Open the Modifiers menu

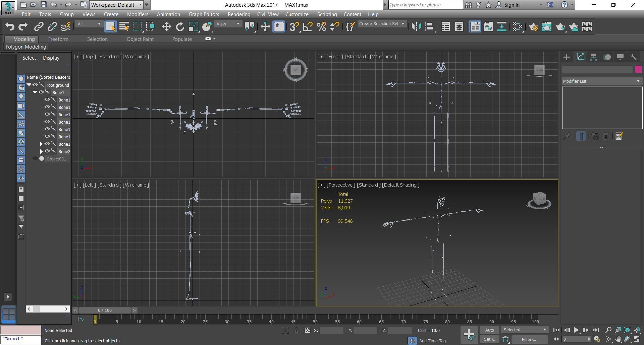[x=138, y=14]
